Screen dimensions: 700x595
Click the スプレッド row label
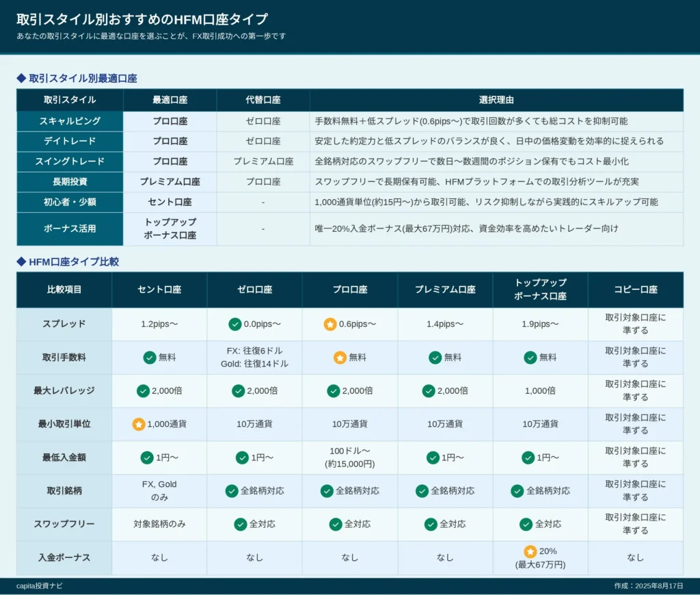coord(64,324)
